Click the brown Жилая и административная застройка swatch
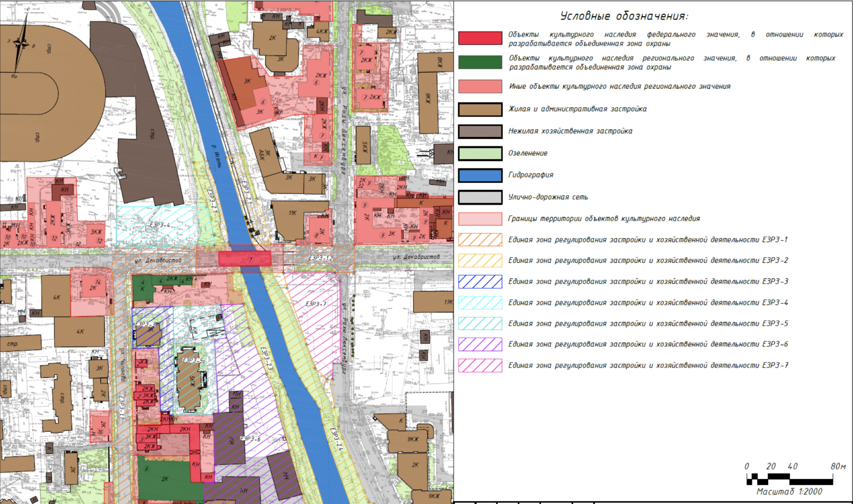This screenshot has height=504, width=853. (x=480, y=109)
